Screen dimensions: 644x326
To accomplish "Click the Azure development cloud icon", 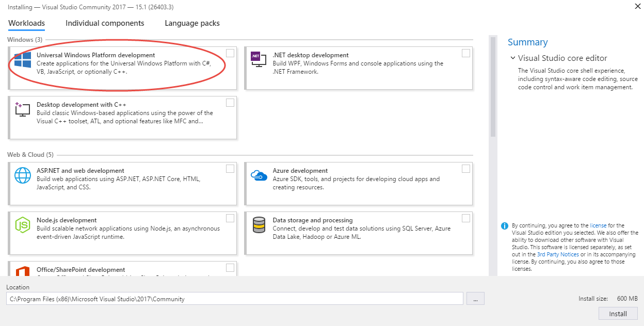I will [x=258, y=175].
